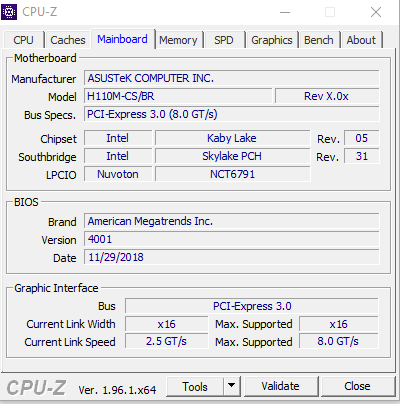Click the CPU-Z app icon in title bar

9,12
